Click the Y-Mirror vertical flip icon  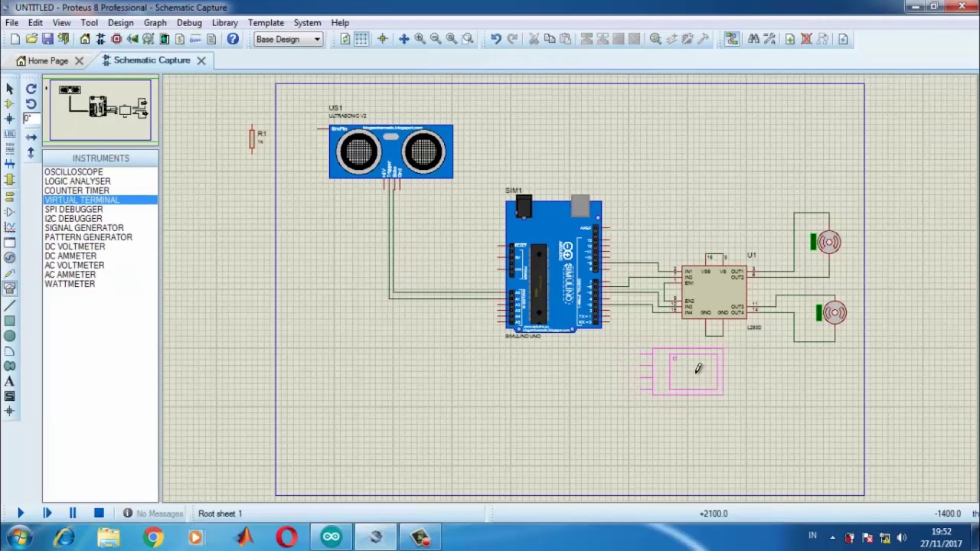click(x=31, y=152)
